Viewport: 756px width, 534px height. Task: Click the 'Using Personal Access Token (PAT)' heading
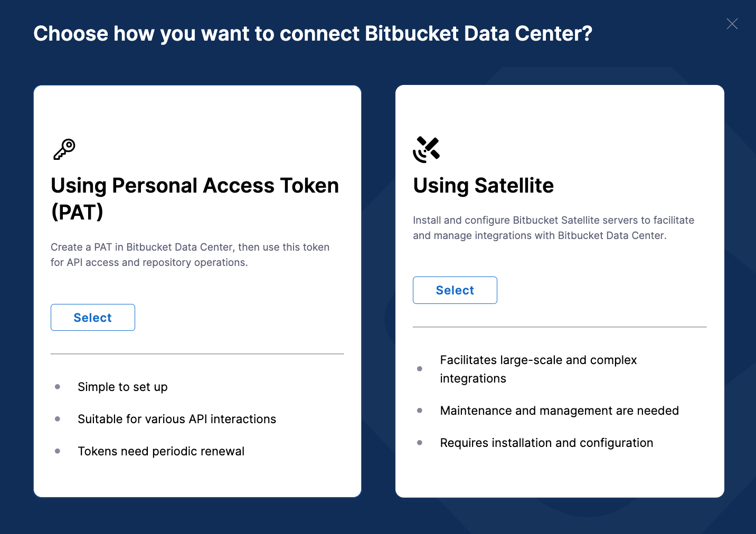click(x=195, y=199)
